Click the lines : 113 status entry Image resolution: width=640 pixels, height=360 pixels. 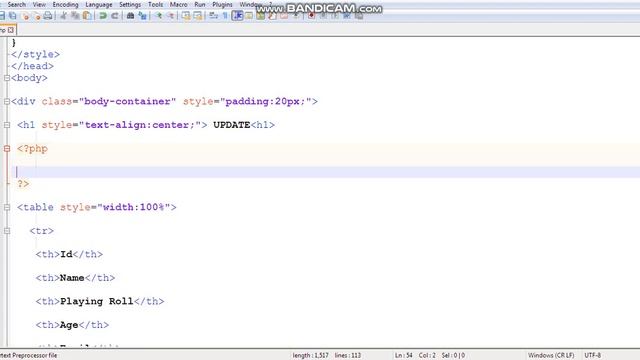[x=348, y=356]
